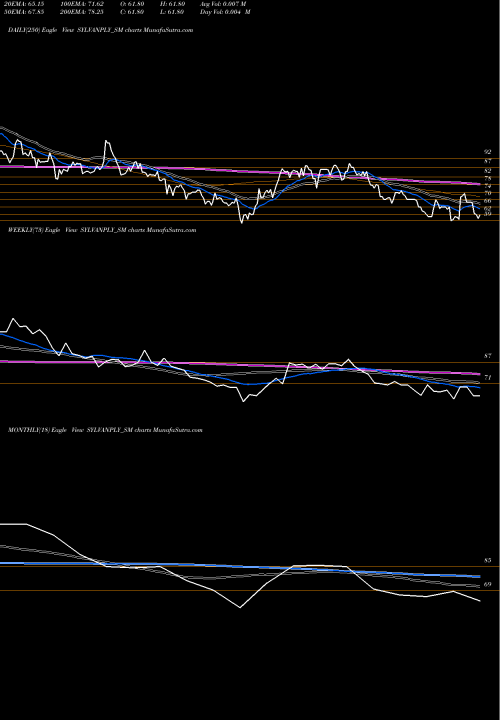
Task: Click the close price C: 61.80
Action: 132,12
